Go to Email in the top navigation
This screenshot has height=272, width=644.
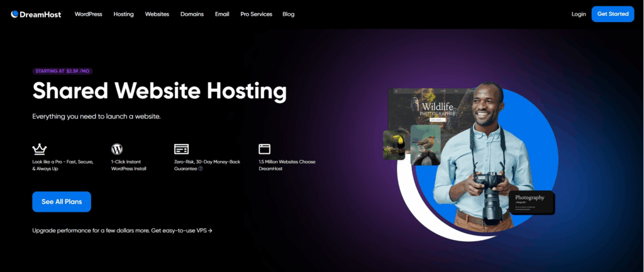(222, 14)
